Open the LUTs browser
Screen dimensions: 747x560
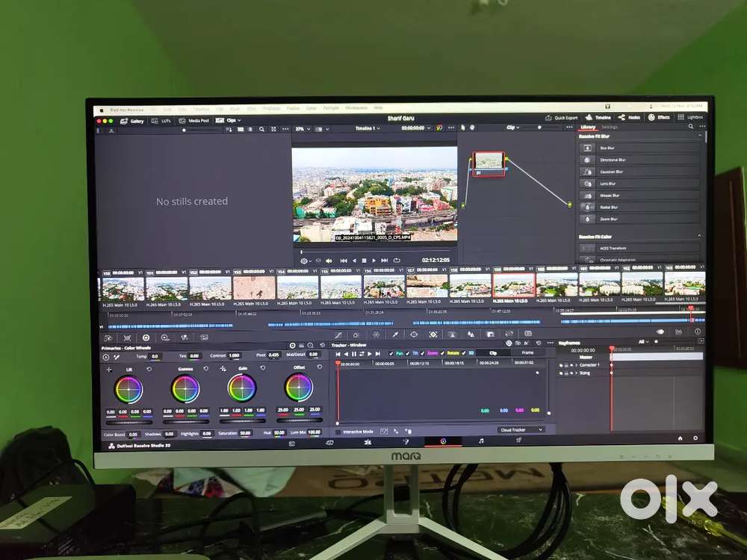[161, 120]
